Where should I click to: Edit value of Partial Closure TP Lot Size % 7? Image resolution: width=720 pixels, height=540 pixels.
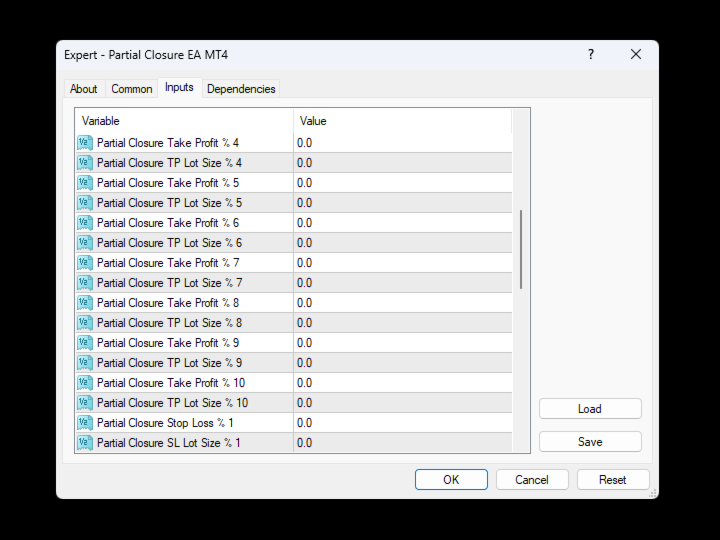(x=403, y=283)
